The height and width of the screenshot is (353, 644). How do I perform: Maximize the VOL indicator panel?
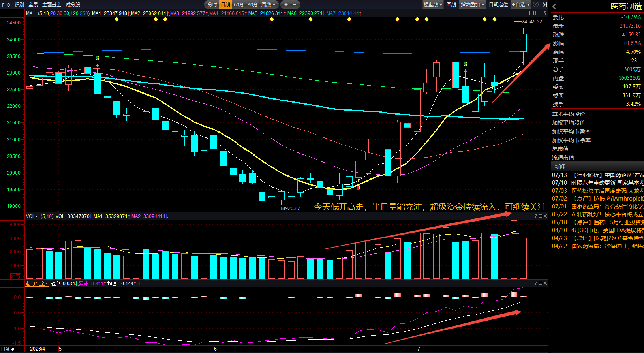tap(541, 216)
